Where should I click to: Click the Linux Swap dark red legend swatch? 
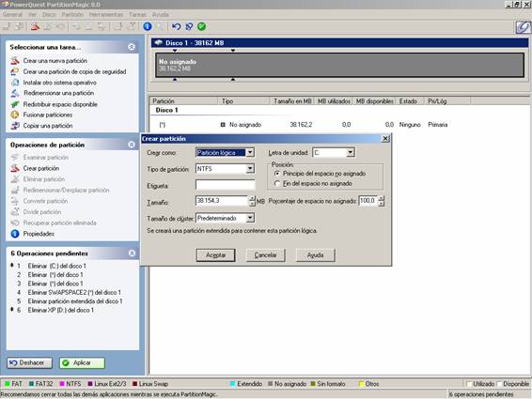(x=134, y=384)
